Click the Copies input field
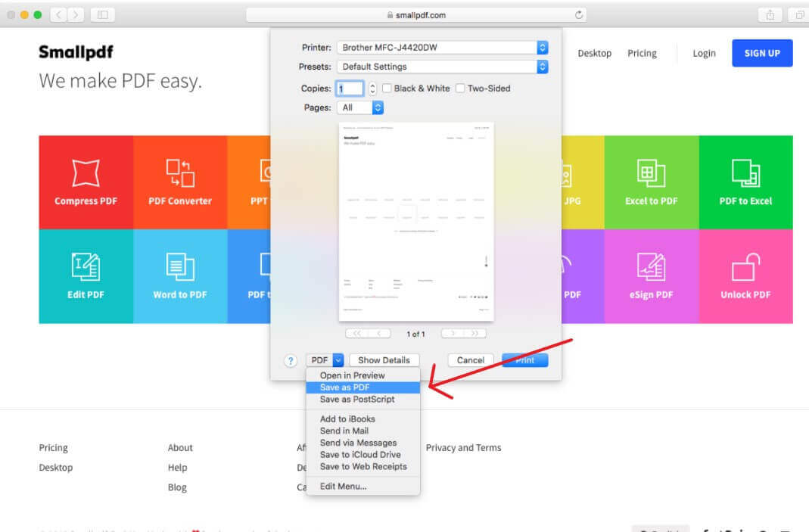This screenshot has width=809, height=532. [x=350, y=88]
